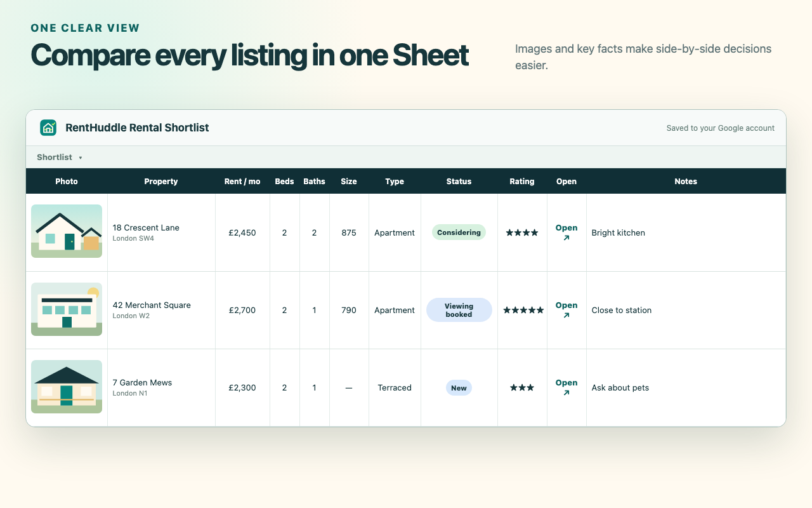Select the Beds column header

pos(284,181)
